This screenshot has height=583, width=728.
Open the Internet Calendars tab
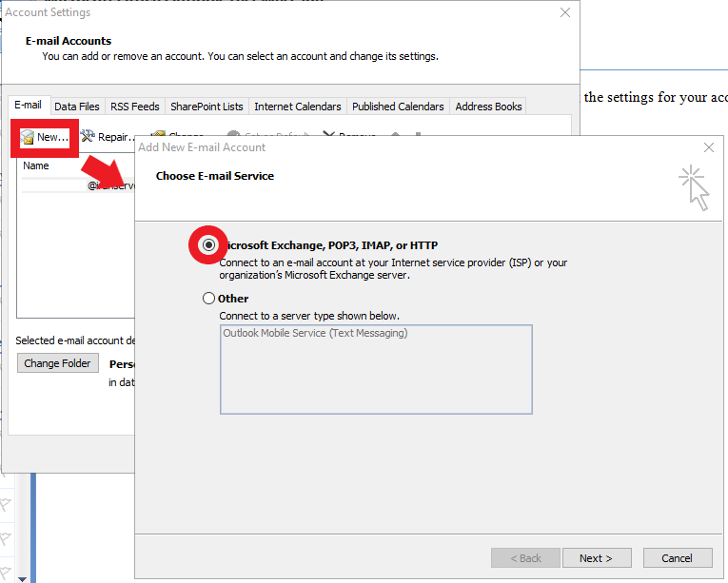click(297, 107)
